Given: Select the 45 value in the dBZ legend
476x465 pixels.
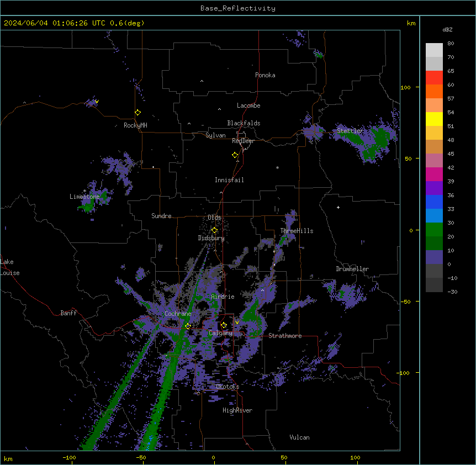Looking at the screenshot, I should pyautogui.click(x=451, y=154).
